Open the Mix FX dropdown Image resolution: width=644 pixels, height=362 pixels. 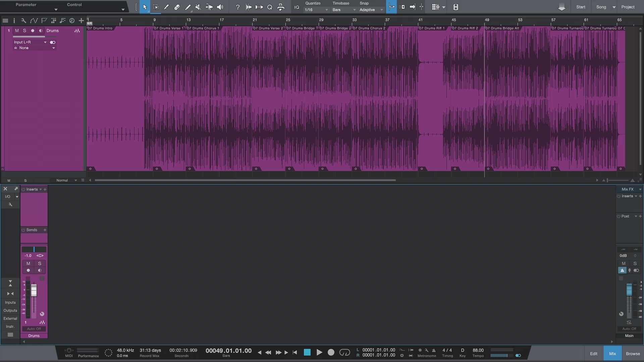[630, 189]
